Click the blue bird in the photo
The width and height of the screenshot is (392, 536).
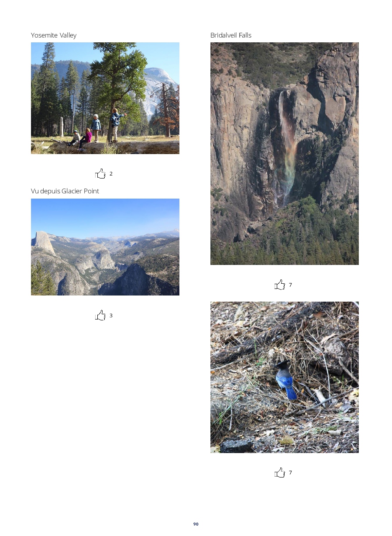[x=286, y=380]
